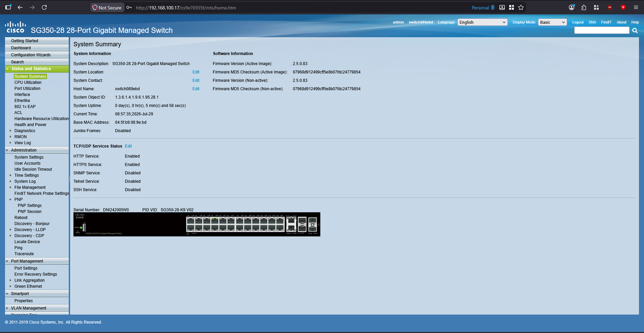Open browser extensions puzzle icon
Screen dimensions: 644x333
click(x=584, y=7)
